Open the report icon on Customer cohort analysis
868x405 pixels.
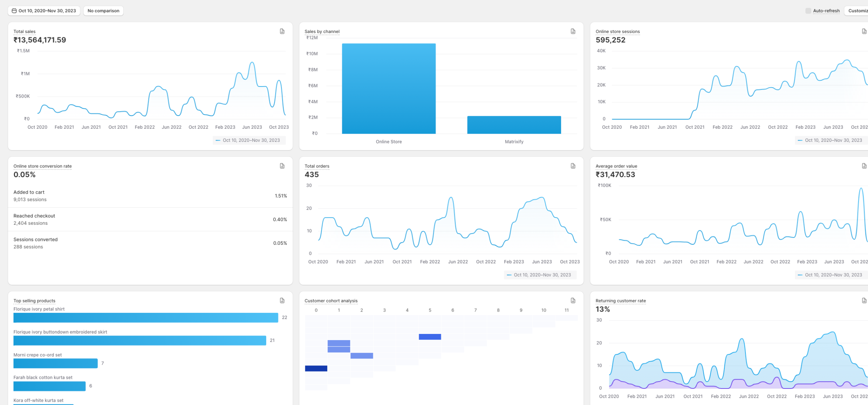pyautogui.click(x=573, y=300)
